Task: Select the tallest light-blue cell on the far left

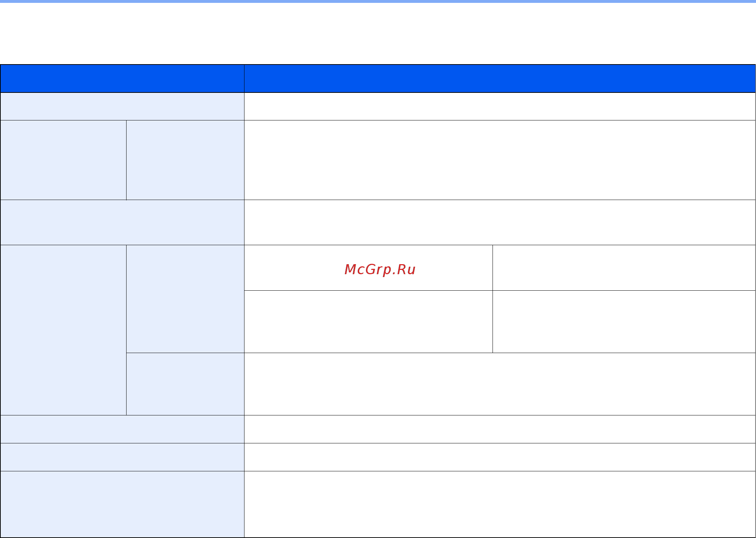Action: click(63, 330)
